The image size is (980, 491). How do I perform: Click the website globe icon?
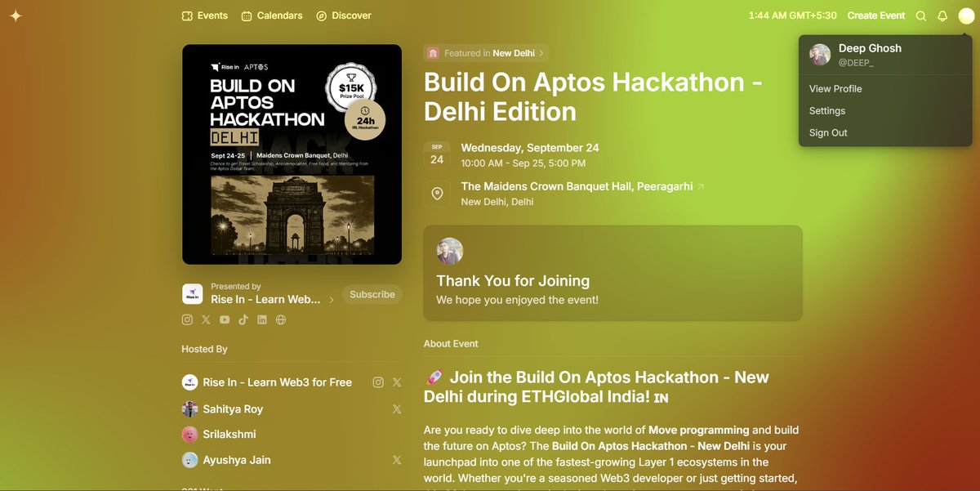tap(280, 319)
